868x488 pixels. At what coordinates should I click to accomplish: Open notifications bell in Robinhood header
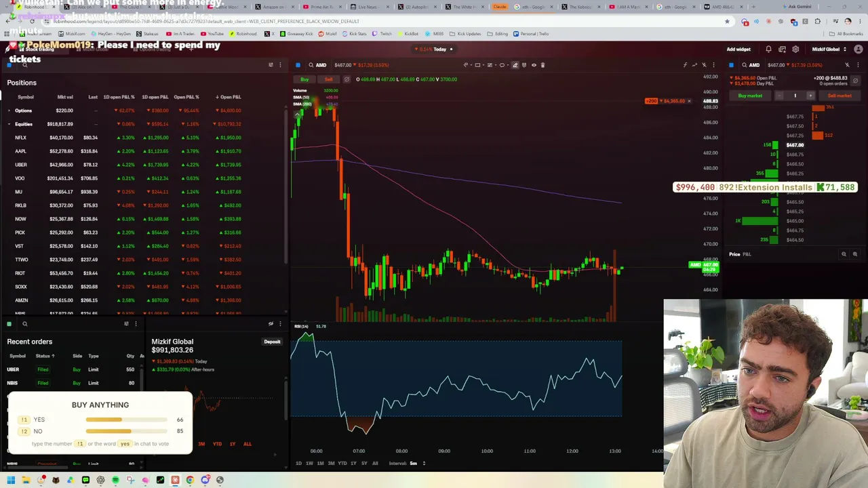click(x=768, y=49)
